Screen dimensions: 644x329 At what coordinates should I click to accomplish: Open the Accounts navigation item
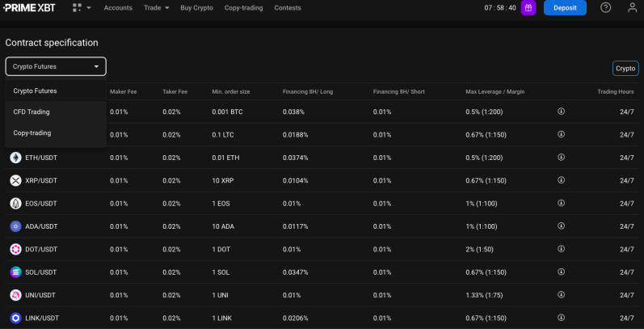pos(118,8)
